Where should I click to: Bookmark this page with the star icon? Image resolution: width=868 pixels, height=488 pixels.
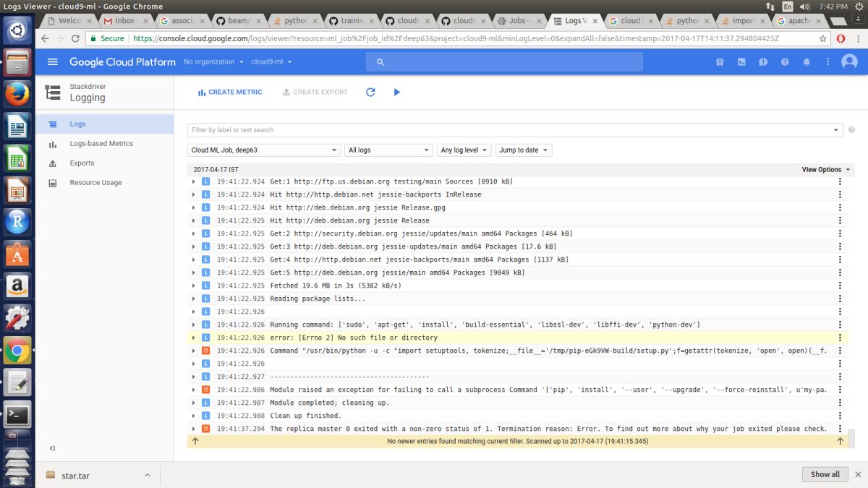click(823, 38)
